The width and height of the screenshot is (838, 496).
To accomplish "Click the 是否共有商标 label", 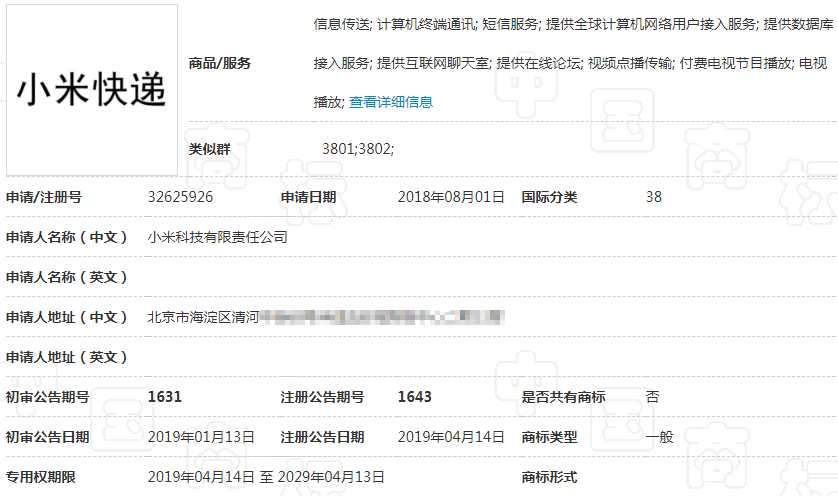I will click(563, 397).
